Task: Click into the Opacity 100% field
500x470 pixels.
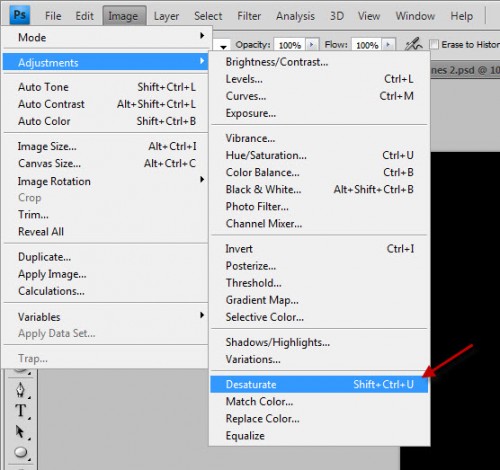Action: [x=290, y=45]
